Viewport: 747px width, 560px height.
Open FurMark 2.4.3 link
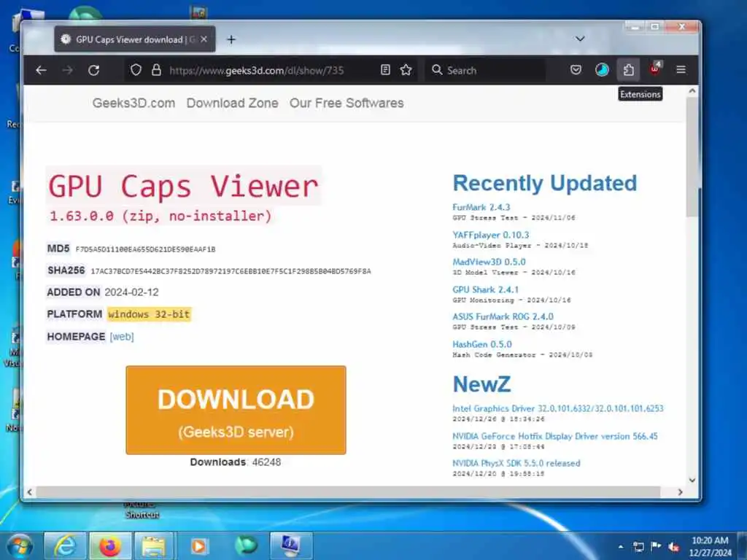[x=481, y=207]
